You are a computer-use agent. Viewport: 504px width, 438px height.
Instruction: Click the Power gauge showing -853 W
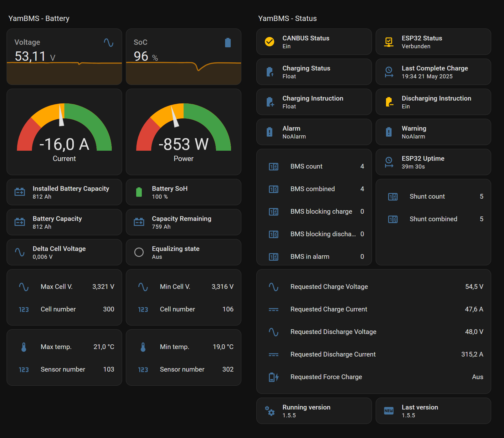click(x=183, y=132)
